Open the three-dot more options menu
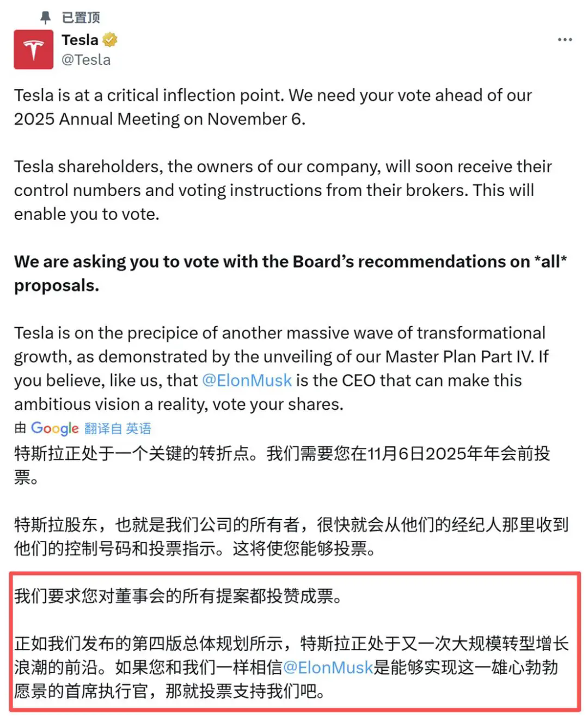 [x=565, y=40]
